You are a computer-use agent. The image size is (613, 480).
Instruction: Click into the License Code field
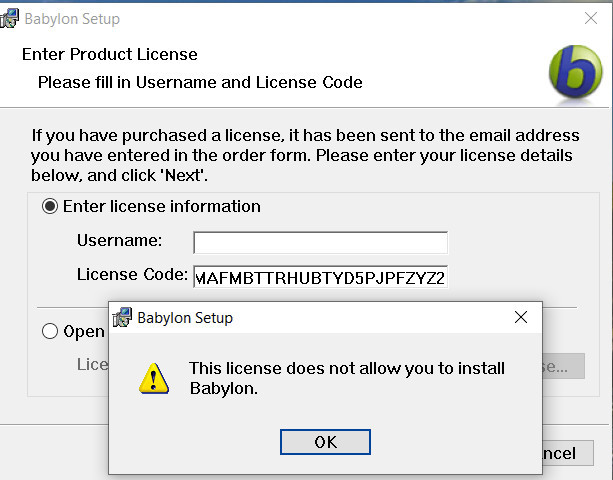pos(320,276)
